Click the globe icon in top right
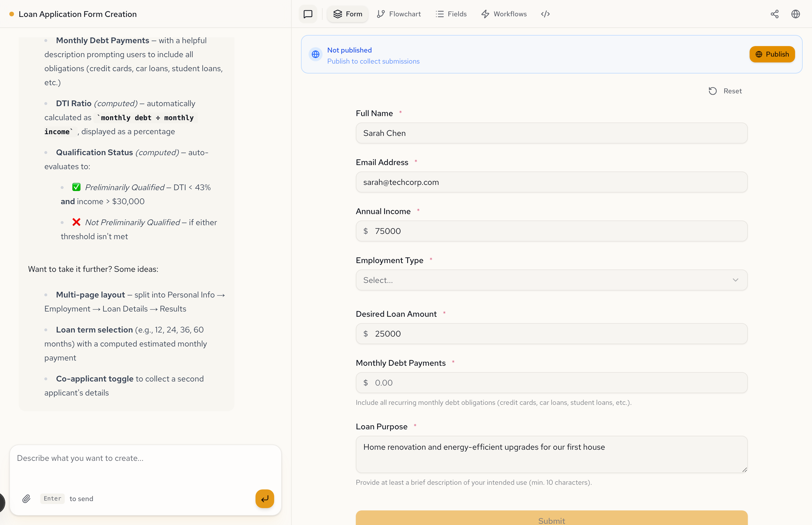 pos(796,14)
